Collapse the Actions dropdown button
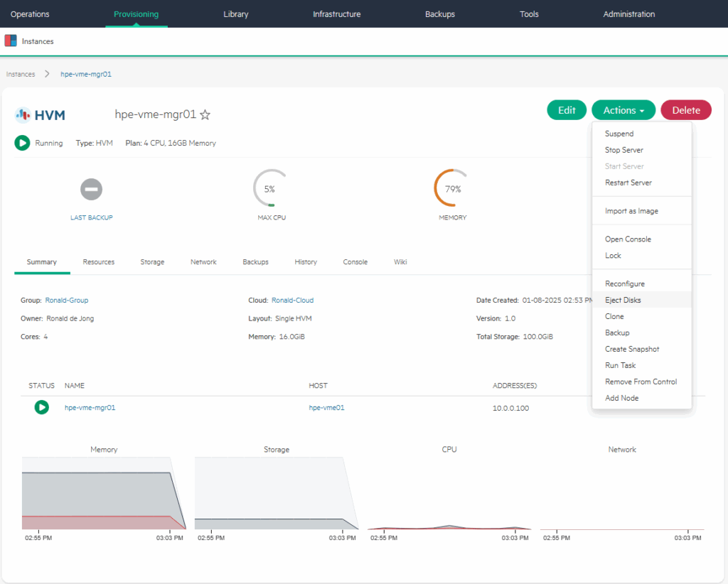This screenshot has height=584, width=728. coord(623,110)
